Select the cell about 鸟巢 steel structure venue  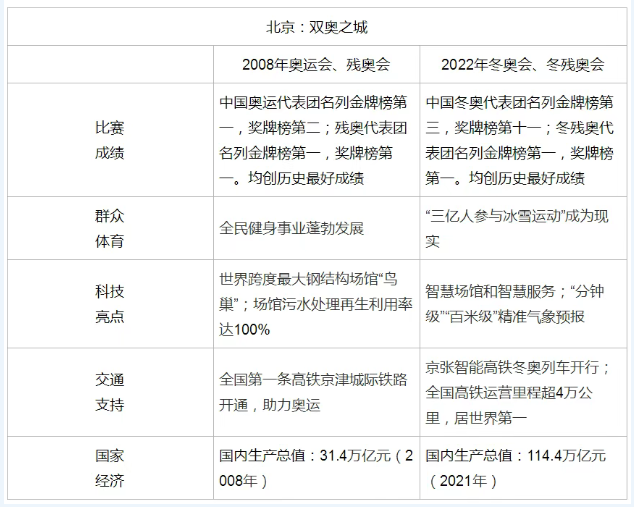click(x=317, y=304)
